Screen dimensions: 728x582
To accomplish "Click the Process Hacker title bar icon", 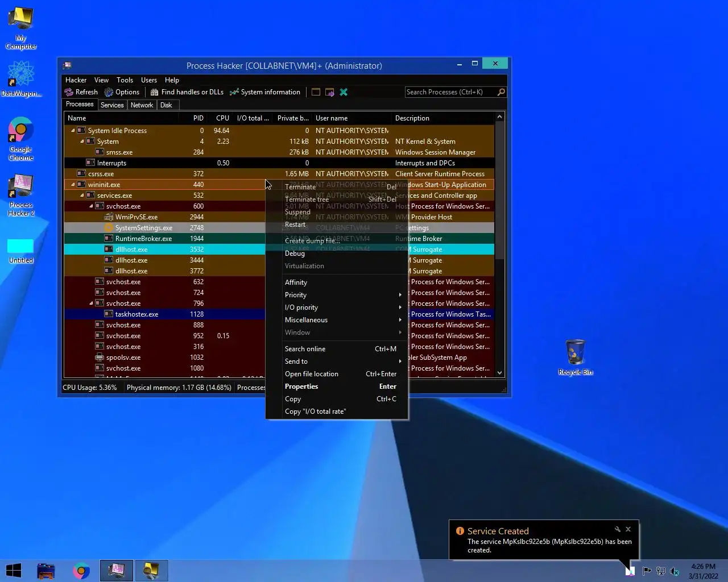I will (67, 65).
